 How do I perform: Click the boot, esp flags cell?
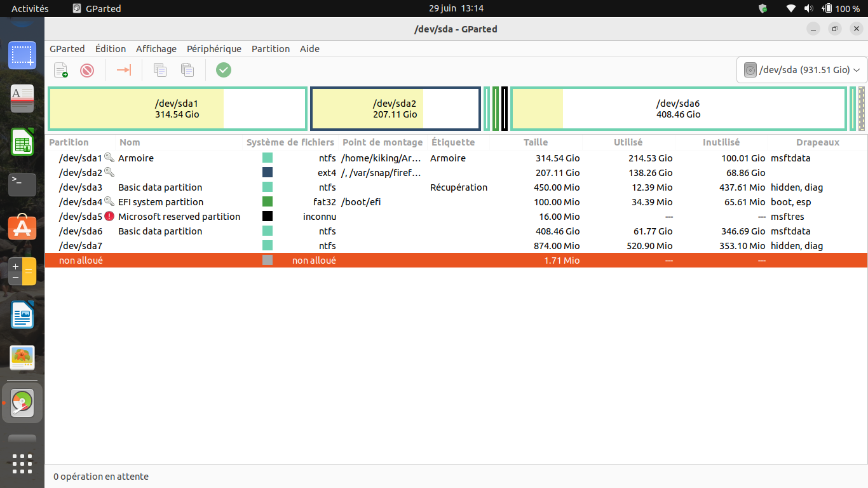pyautogui.click(x=790, y=201)
